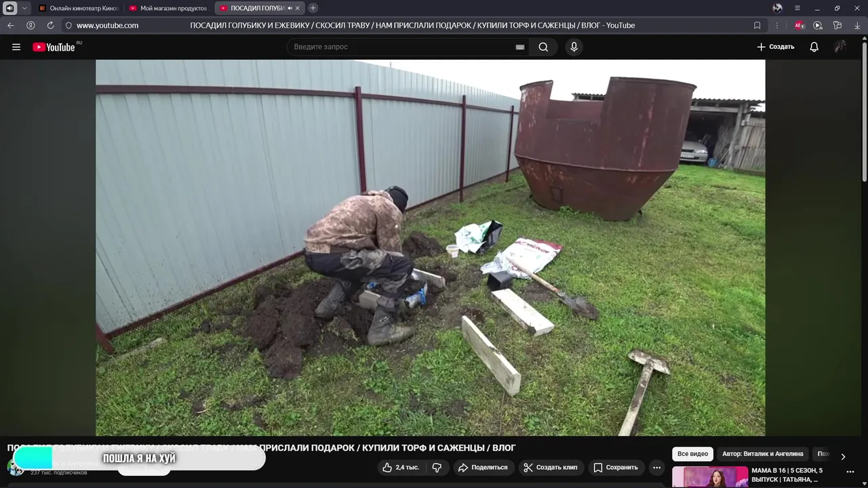Open МАМА В 16 | 5 СЕЗОН title link
The height and width of the screenshot is (488, 868).
point(787,475)
